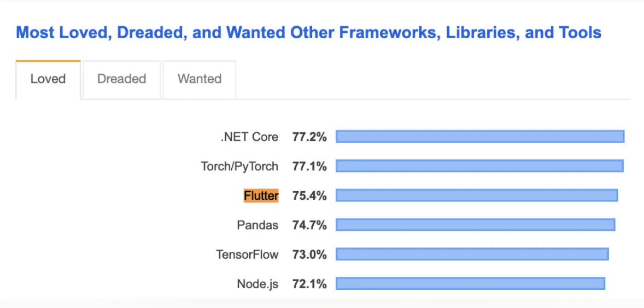Screen dimensions: 644x308
Task: Open the Wanted tab
Action: click(199, 79)
